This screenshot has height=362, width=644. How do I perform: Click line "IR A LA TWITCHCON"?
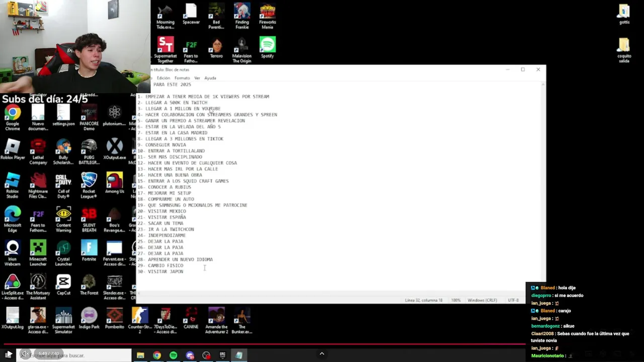click(171, 229)
